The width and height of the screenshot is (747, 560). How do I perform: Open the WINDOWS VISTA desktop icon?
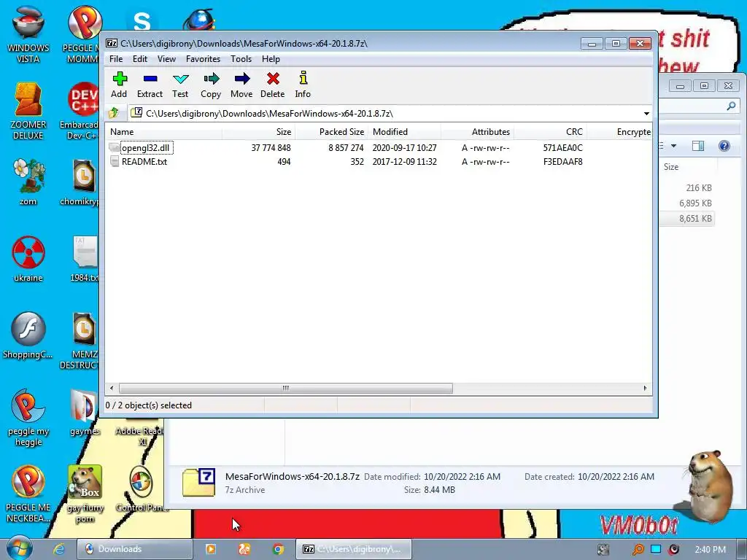click(28, 34)
